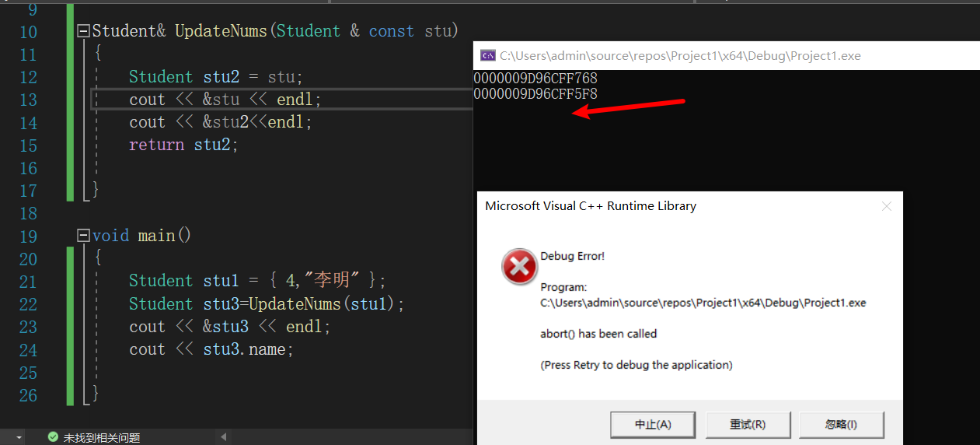980x445 pixels.
Task: Click line number 19 in the gutter
Action: click(x=28, y=237)
